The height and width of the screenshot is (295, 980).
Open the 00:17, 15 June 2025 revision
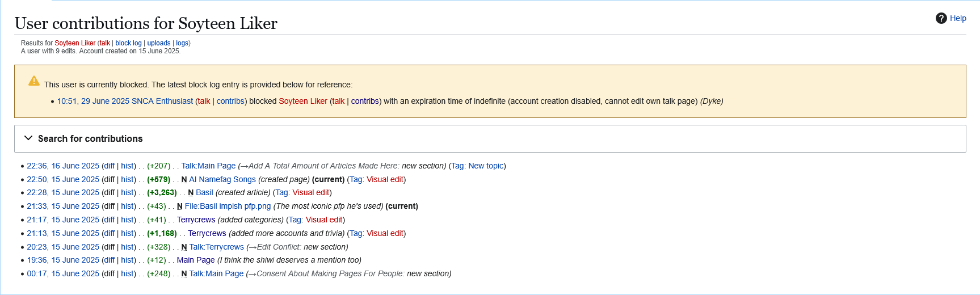tap(63, 273)
